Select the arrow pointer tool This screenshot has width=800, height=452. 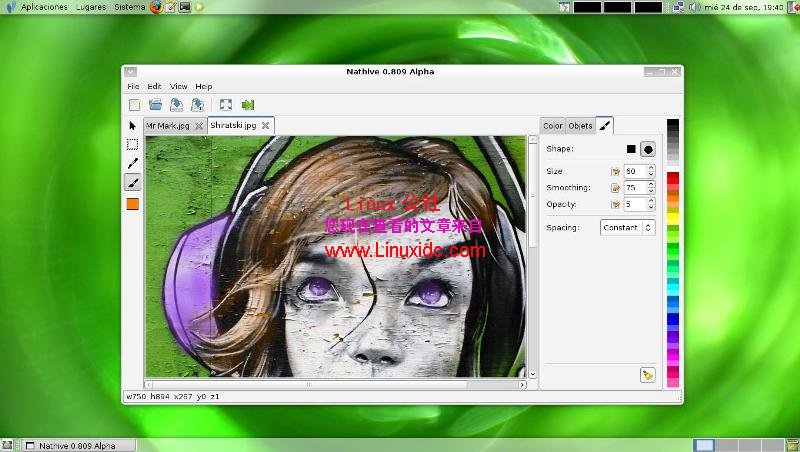click(133, 126)
